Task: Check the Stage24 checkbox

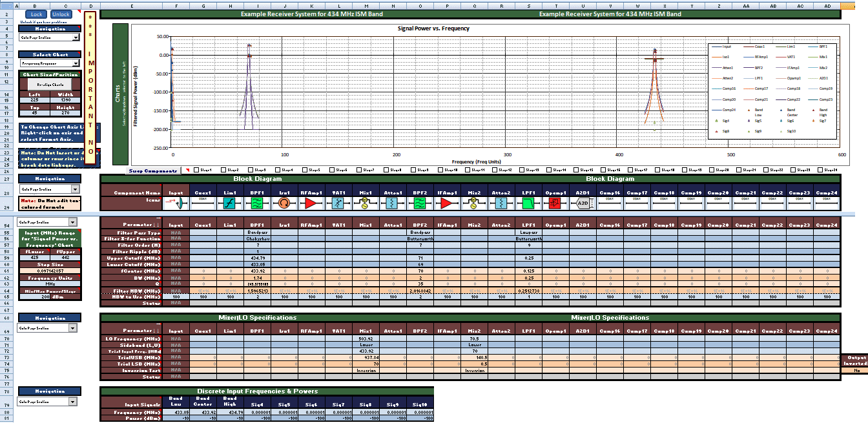Action: (821, 170)
